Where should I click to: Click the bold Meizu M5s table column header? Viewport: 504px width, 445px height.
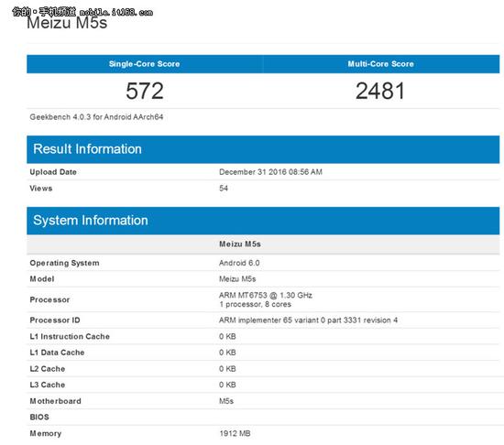[x=240, y=244]
